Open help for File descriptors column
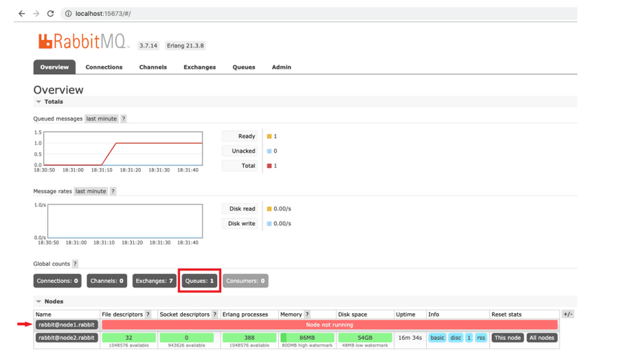Screen dimensions: 644x362 [x=148, y=315]
